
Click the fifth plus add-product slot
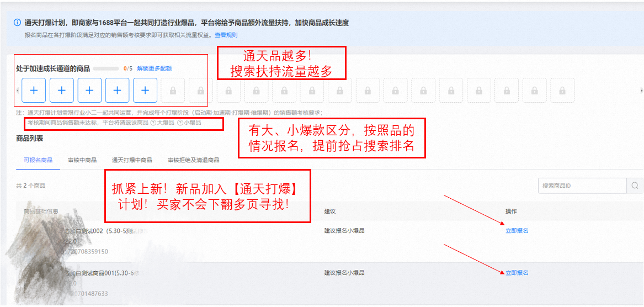(x=145, y=90)
